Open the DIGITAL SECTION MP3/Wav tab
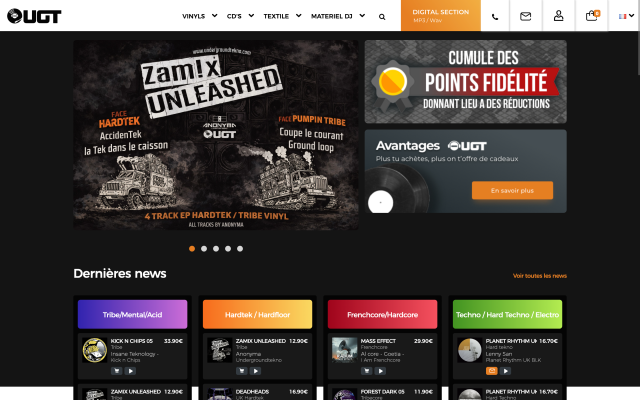Image resolution: width=640 pixels, height=400 pixels. point(441,16)
